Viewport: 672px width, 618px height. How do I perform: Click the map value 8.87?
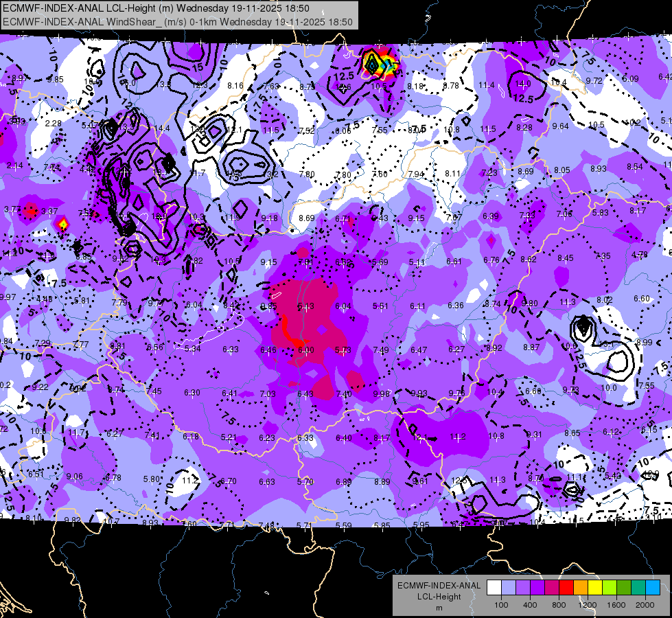[531, 347]
